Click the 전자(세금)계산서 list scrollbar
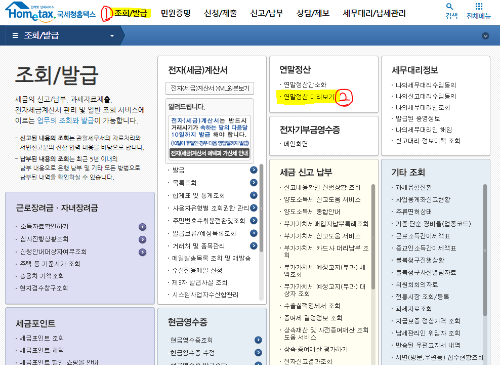The height and width of the screenshot is (365, 500). click(261, 208)
